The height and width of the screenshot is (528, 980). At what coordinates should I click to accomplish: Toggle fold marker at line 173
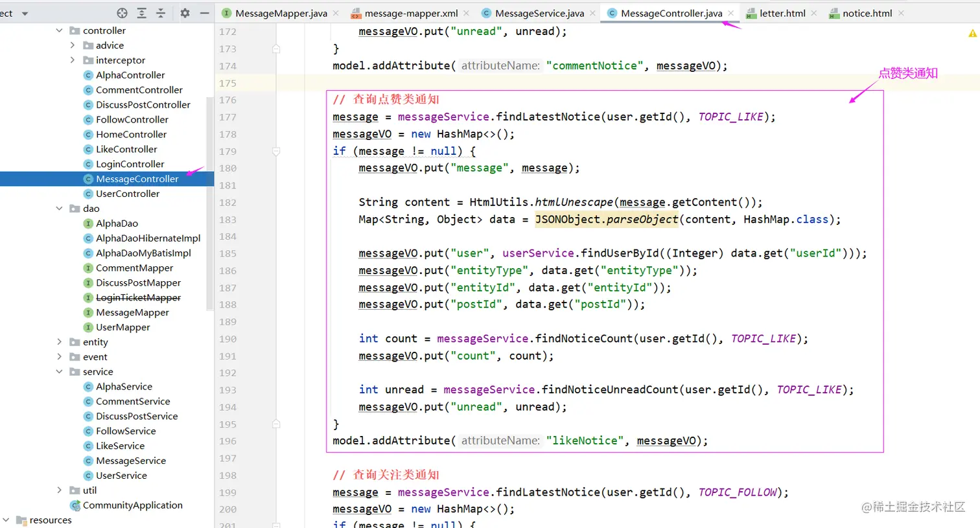(x=276, y=49)
